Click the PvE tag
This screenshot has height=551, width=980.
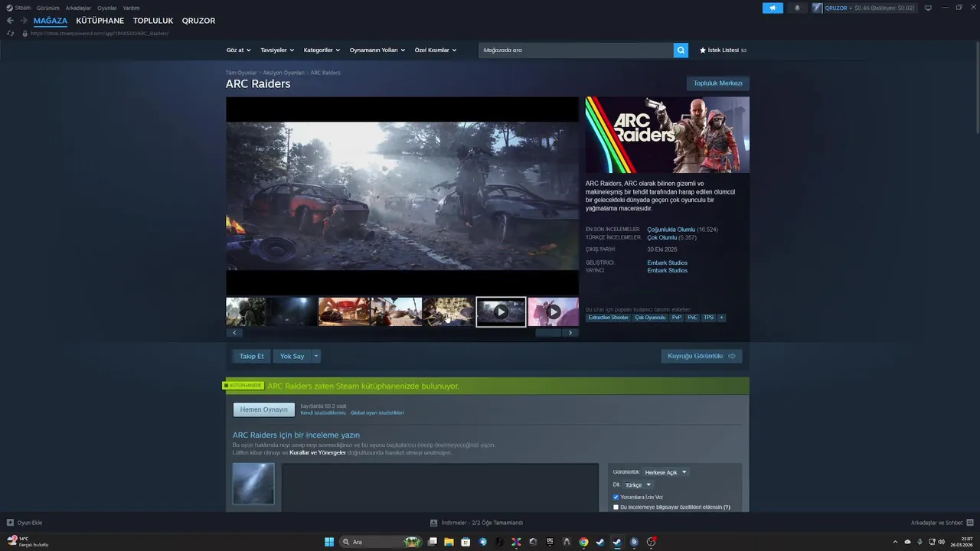[x=692, y=318]
